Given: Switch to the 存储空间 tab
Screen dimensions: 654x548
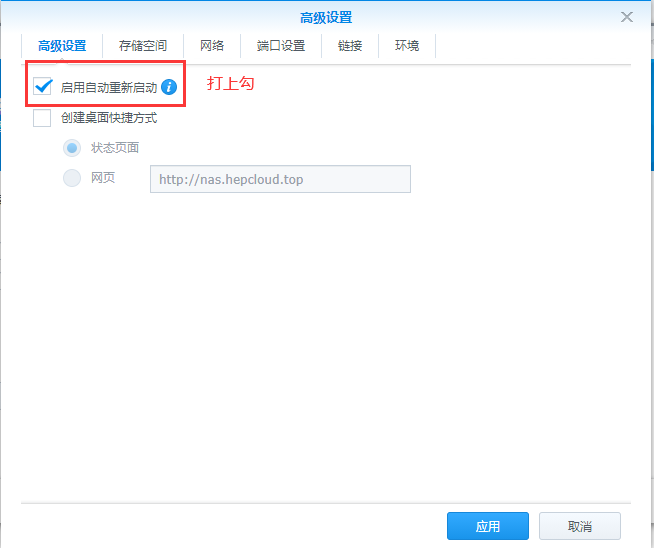Looking at the screenshot, I should click(143, 46).
